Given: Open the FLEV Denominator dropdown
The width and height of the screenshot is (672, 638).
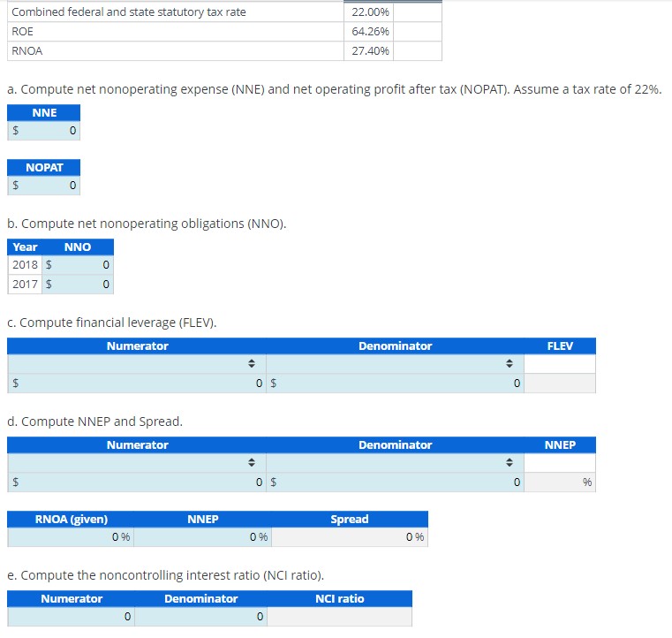Looking at the screenshot, I should pyautogui.click(x=395, y=363).
